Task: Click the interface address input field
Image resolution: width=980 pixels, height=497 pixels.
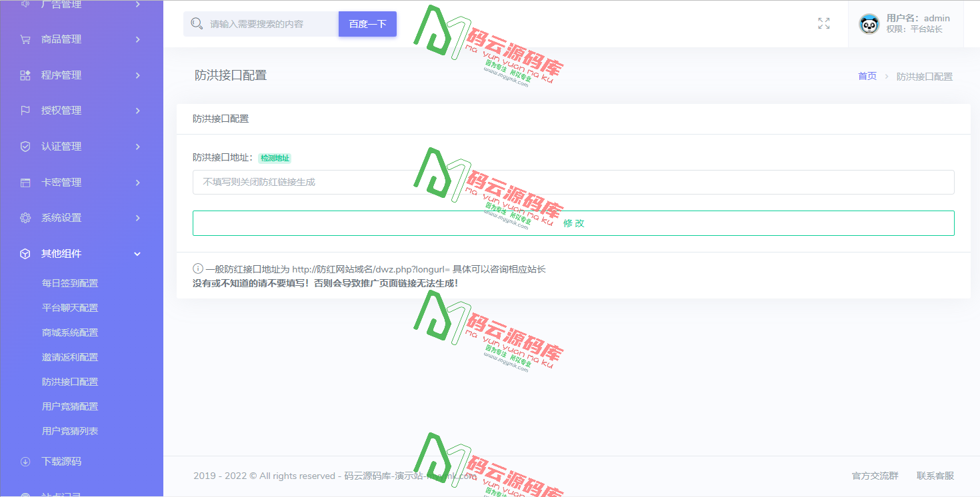Action: click(467, 182)
